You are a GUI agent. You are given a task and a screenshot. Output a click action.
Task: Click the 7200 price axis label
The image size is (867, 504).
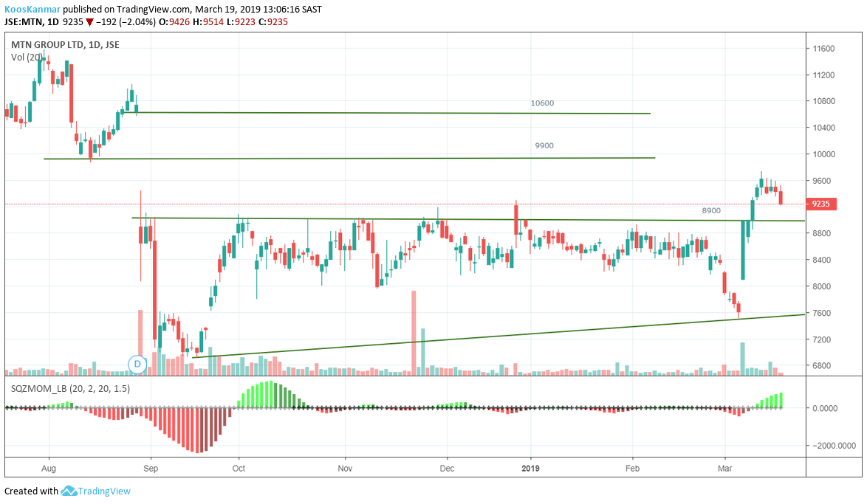pyautogui.click(x=822, y=339)
